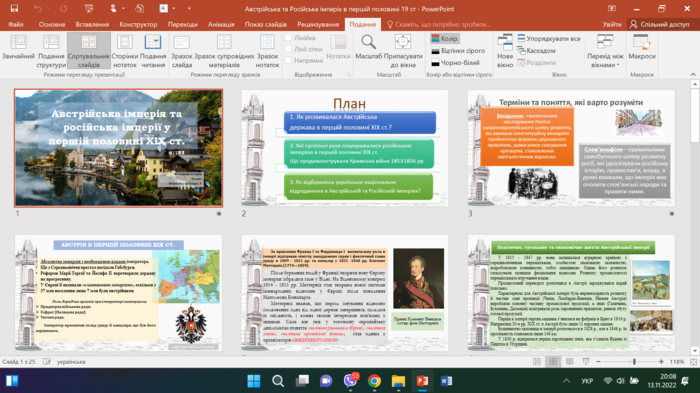Click vertical scrollbar down arrow
This screenshot has height=393, width=700.
click(x=695, y=351)
